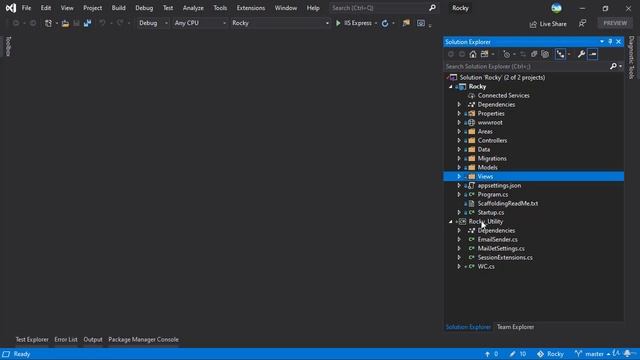
Task: Open the Any CPU platform dropdown
Action: 200,23
